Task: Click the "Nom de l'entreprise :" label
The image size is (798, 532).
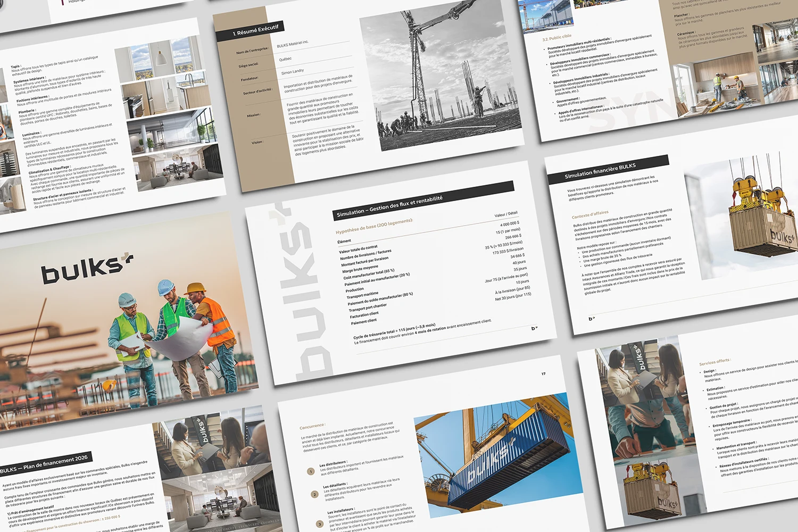Action: point(252,51)
